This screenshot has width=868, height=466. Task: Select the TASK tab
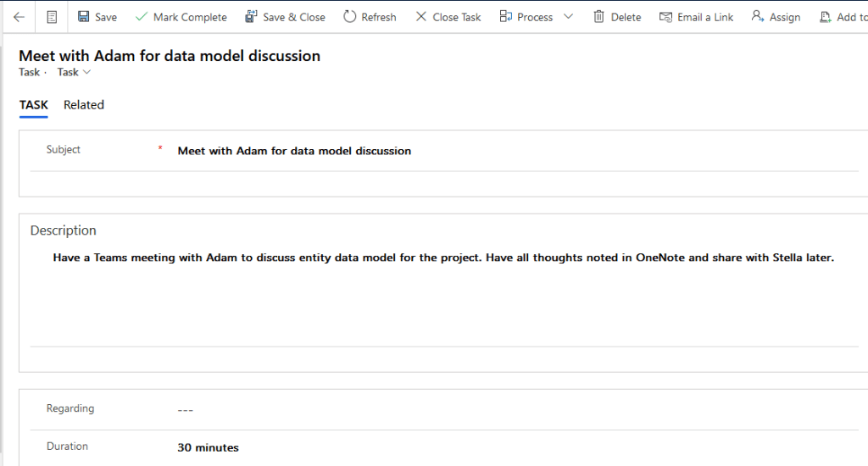point(34,105)
